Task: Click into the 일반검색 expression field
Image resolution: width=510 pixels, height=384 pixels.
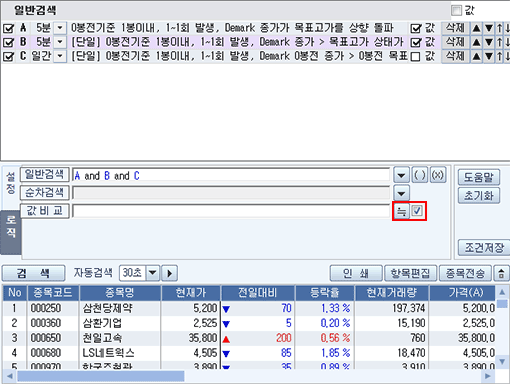Action: point(231,175)
